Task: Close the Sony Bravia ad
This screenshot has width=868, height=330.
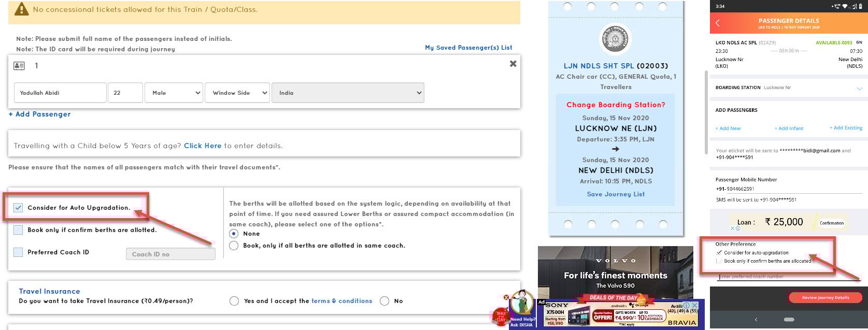Action: [x=694, y=306]
